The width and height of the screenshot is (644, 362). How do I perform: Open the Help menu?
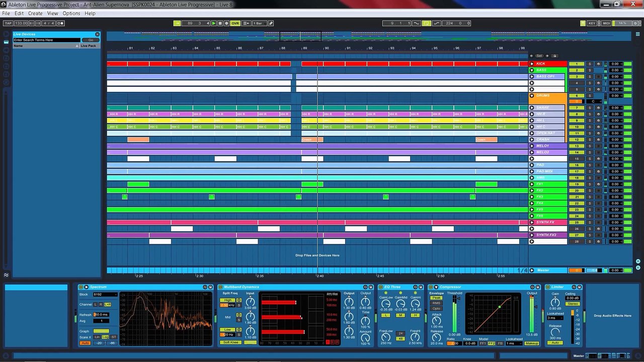90,13
